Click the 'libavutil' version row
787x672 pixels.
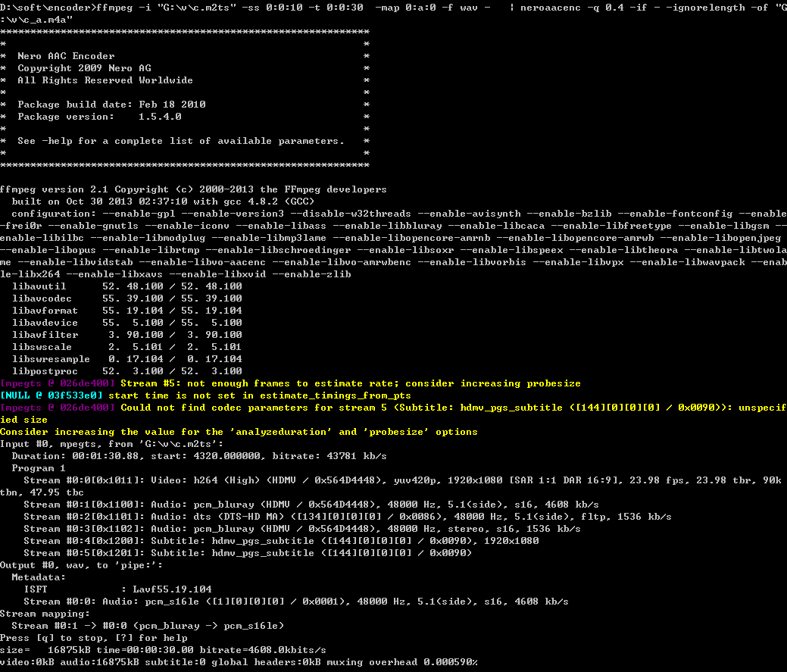click(x=127, y=286)
